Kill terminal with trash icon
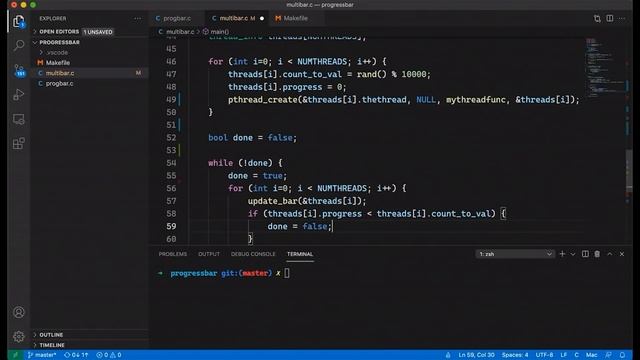This screenshot has width=640, height=360. (597, 254)
